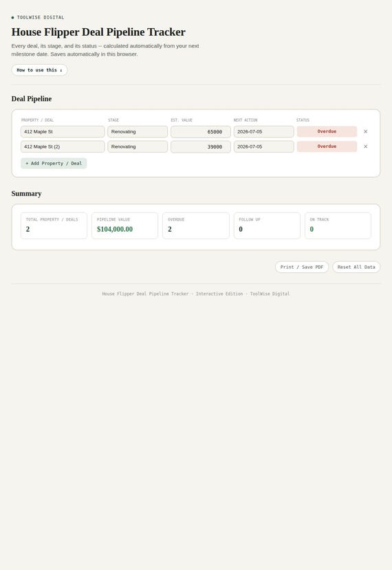
Task: Click the ToolWise Digital brand label
Action: [41, 17]
